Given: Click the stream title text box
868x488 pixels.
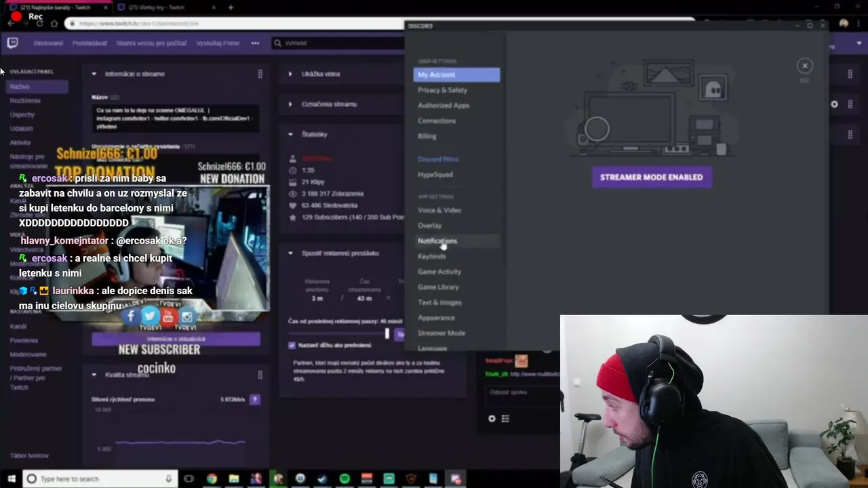Looking at the screenshot, I should coord(176,119).
